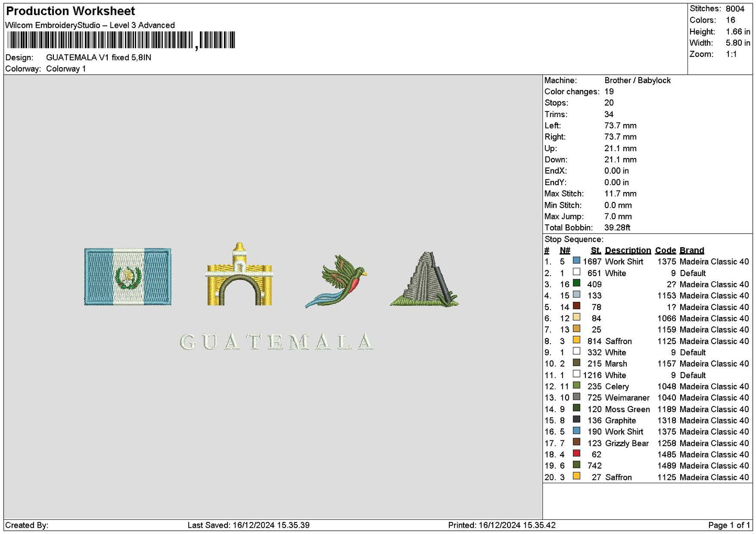Select the Weimaraner gray swatch
Viewport: 756px width, 534px height.
pyautogui.click(x=576, y=397)
